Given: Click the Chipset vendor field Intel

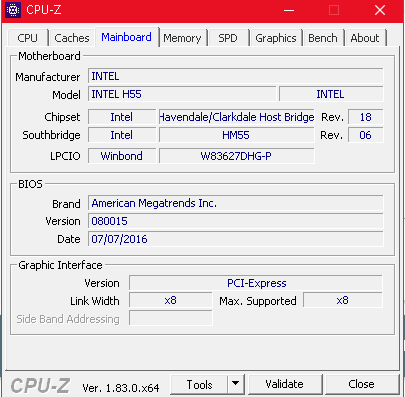Looking at the screenshot, I should pos(122,117).
